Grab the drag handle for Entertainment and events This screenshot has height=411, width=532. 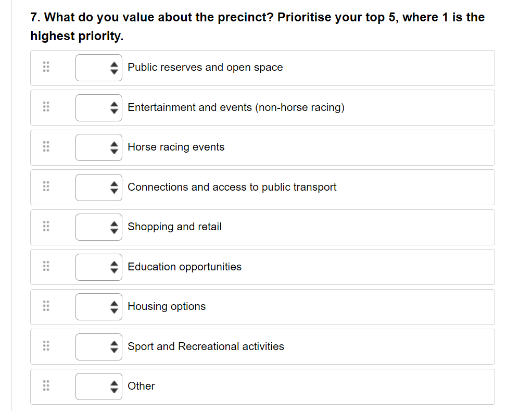[46, 107]
